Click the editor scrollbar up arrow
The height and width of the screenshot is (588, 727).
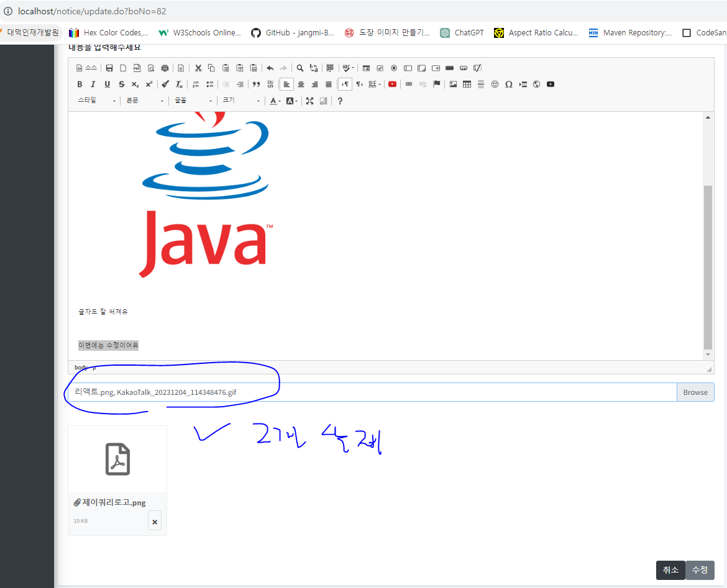708,117
